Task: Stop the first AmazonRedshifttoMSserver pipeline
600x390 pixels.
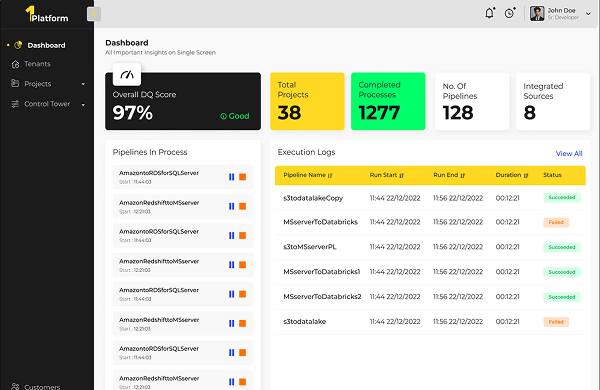Action: coord(242,206)
